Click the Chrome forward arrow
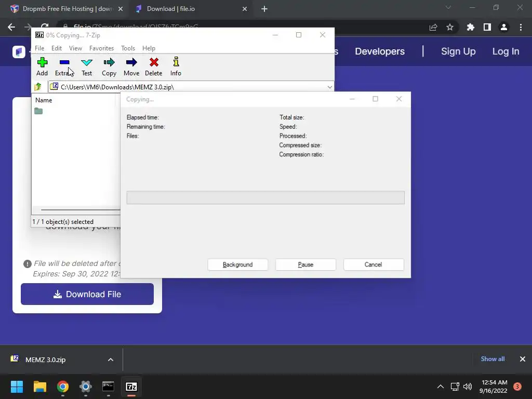Viewport: 532px width, 399px height. pos(28,27)
